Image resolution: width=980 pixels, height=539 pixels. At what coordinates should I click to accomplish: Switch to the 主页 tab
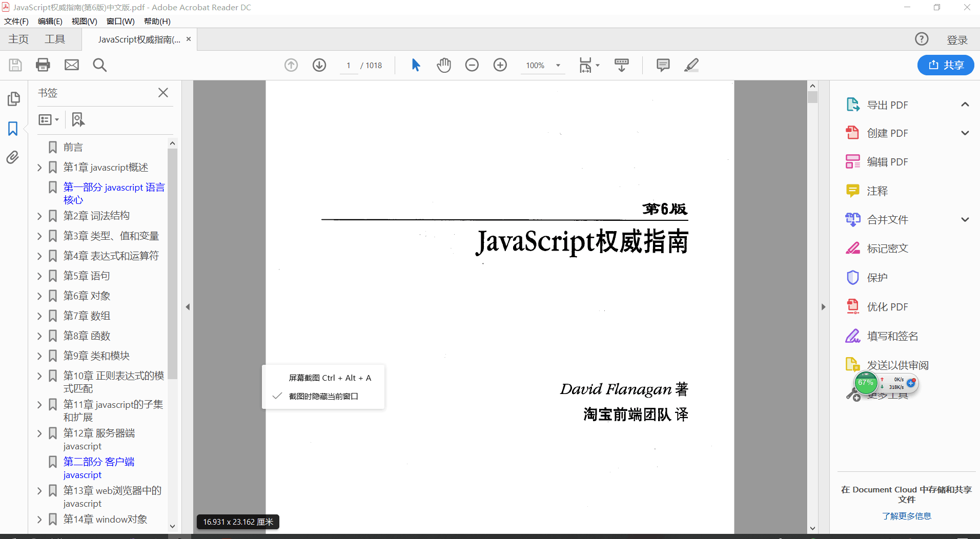(x=18, y=39)
